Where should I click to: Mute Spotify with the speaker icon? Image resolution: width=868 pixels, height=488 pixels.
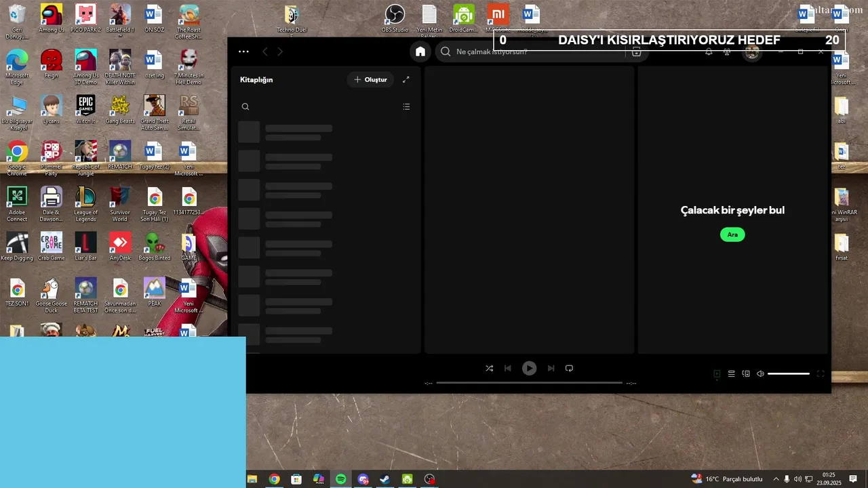760,373
